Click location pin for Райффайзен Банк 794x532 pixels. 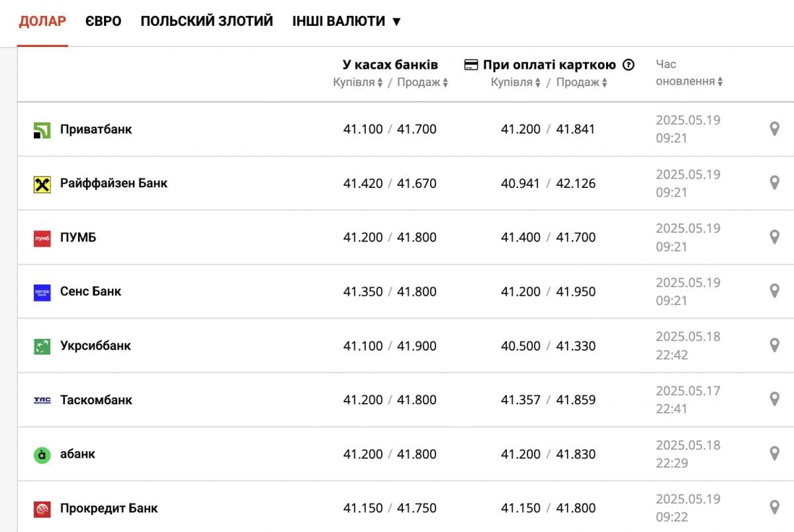pyautogui.click(x=774, y=183)
